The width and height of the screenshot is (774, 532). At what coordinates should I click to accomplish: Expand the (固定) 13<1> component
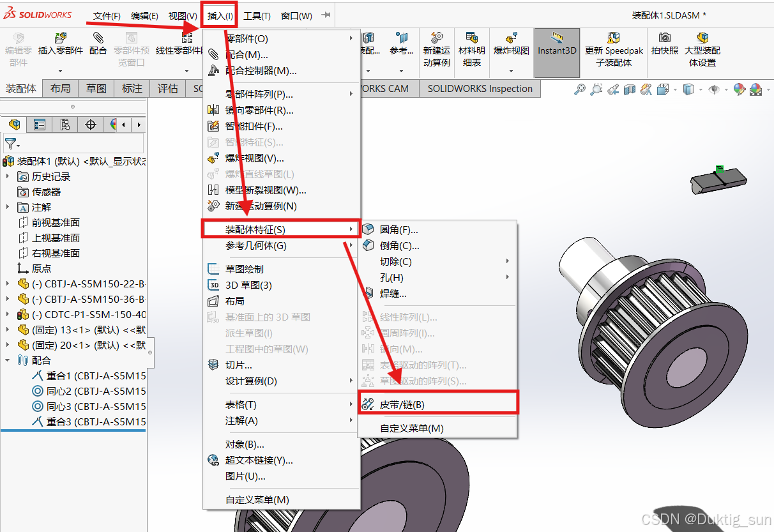click(8, 330)
